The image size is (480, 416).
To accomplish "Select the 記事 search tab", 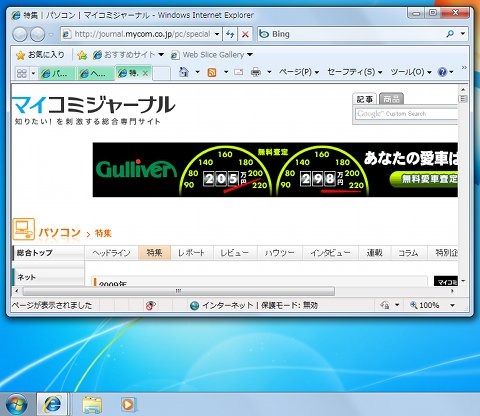I will 365,99.
